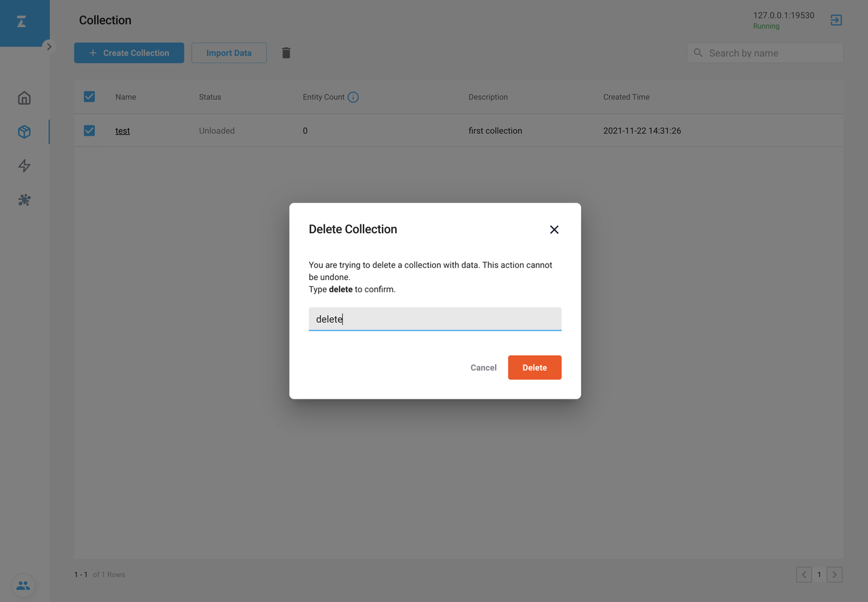This screenshot has width=868, height=602.
Task: Go to the next page arrow
Action: pyautogui.click(x=835, y=575)
